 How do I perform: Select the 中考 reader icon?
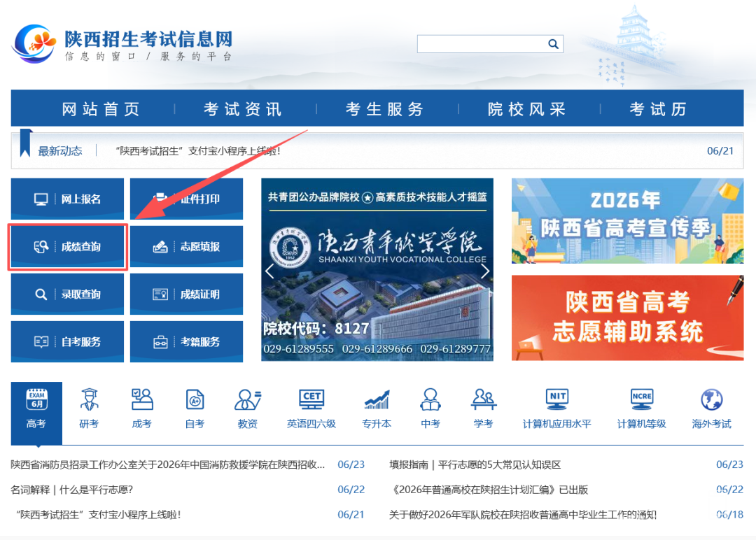430,408
